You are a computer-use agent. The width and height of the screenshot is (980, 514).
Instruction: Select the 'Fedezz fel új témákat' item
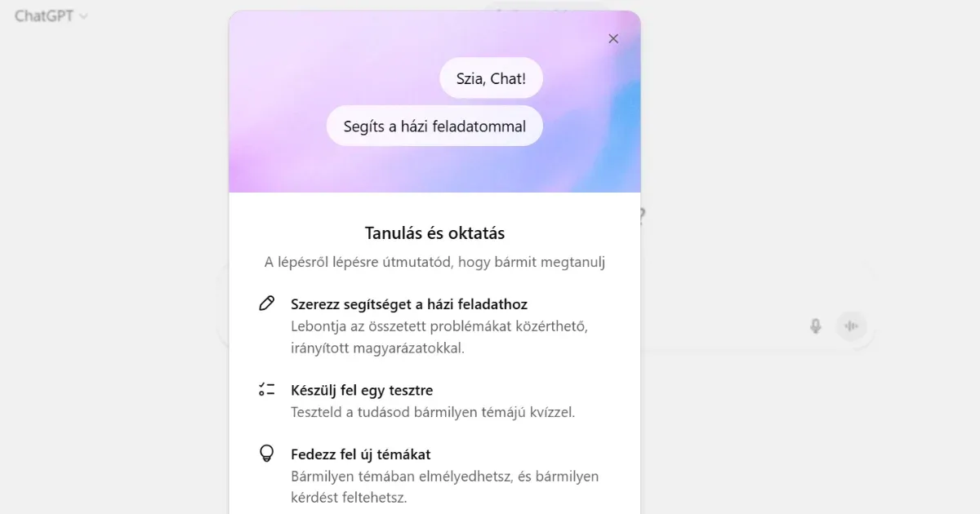click(360, 454)
